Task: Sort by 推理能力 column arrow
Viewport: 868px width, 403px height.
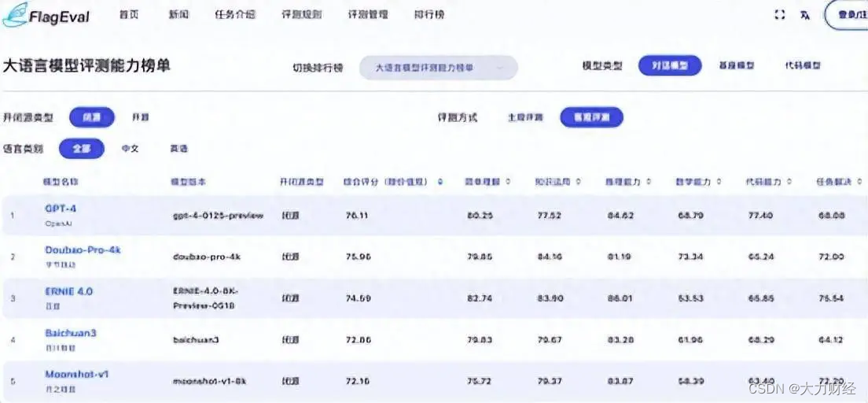Action: click(648, 182)
